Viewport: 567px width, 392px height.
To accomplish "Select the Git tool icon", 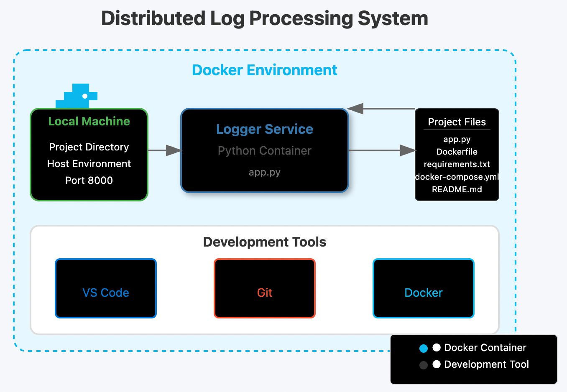I will pyautogui.click(x=264, y=288).
